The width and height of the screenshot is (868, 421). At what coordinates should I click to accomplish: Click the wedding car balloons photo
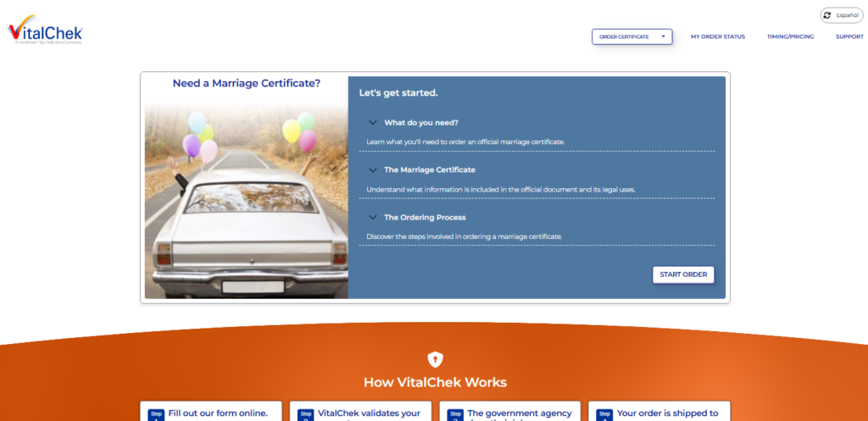click(246, 199)
